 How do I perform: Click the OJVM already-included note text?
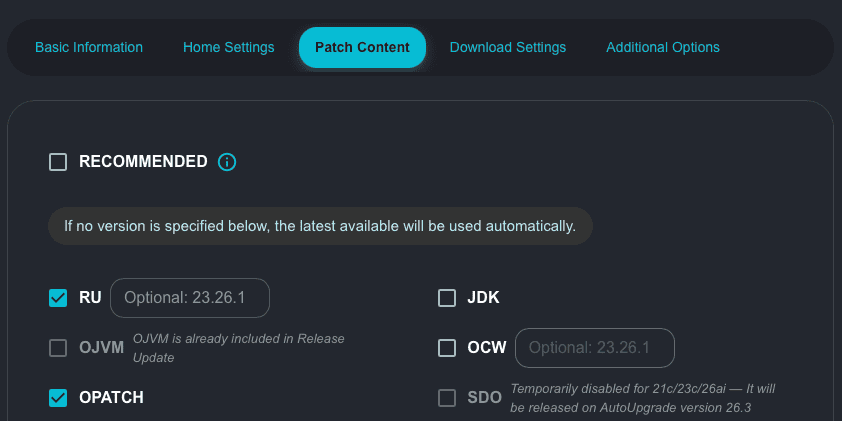(x=238, y=348)
